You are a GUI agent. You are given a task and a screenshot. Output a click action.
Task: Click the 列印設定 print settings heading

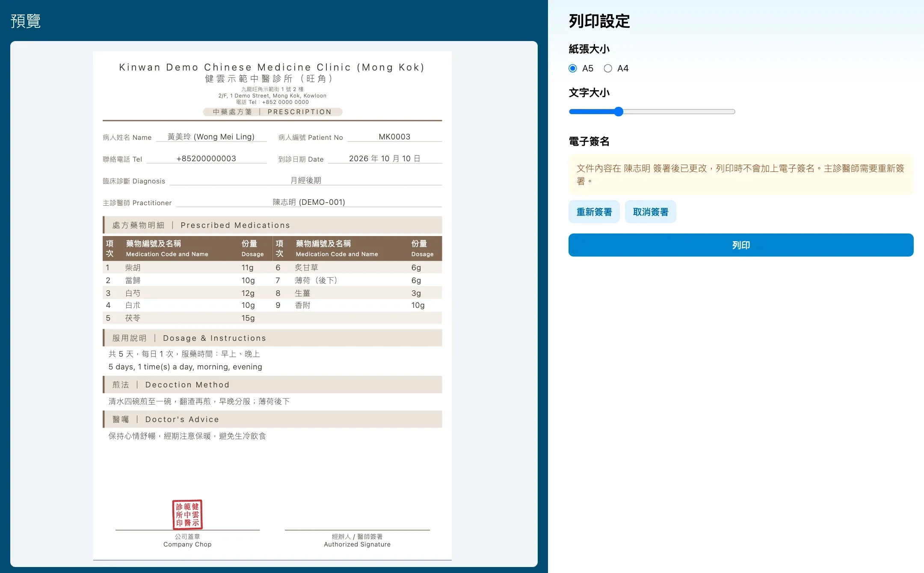(x=599, y=21)
